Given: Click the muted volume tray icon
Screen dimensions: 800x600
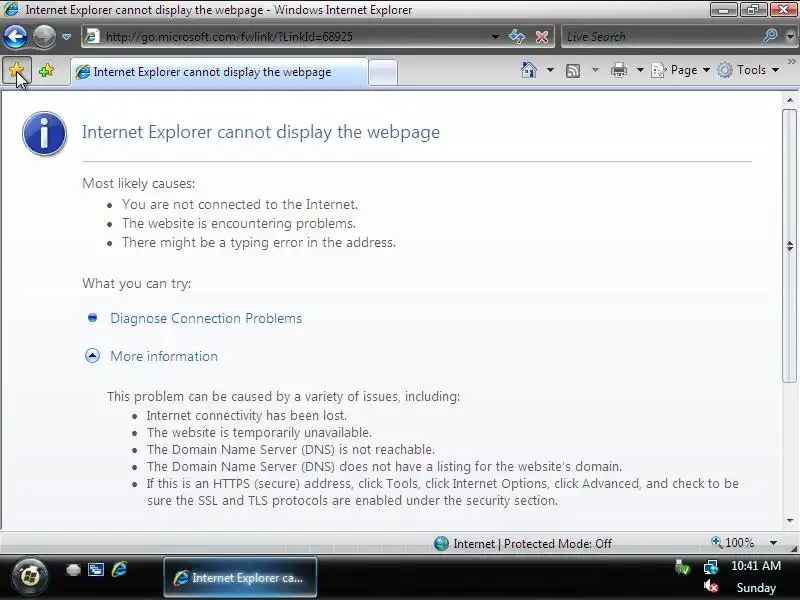Looking at the screenshot, I should [x=711, y=587].
